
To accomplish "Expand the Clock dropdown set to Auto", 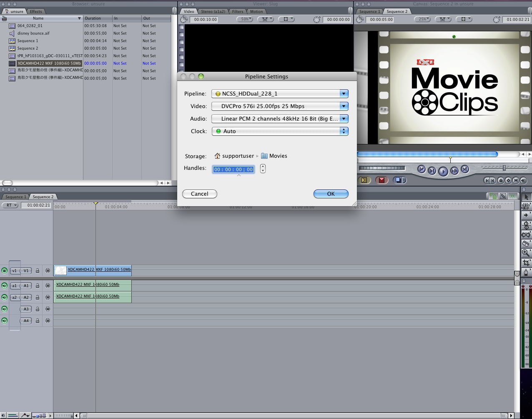I will pyautogui.click(x=279, y=131).
